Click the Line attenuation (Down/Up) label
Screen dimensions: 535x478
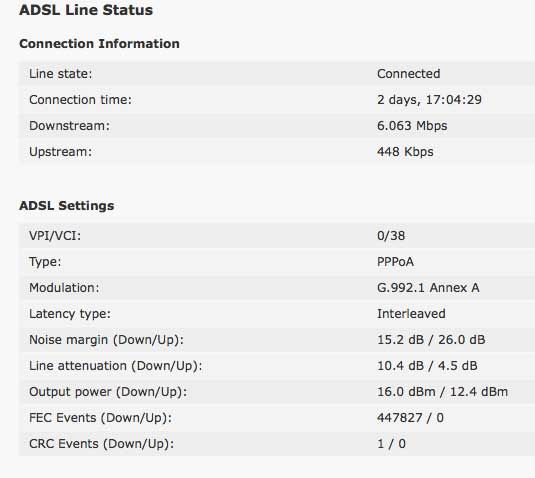click(x=116, y=366)
